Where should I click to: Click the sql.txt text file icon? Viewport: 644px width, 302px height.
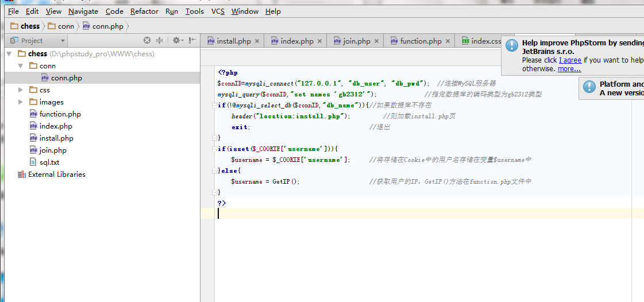click(x=33, y=162)
